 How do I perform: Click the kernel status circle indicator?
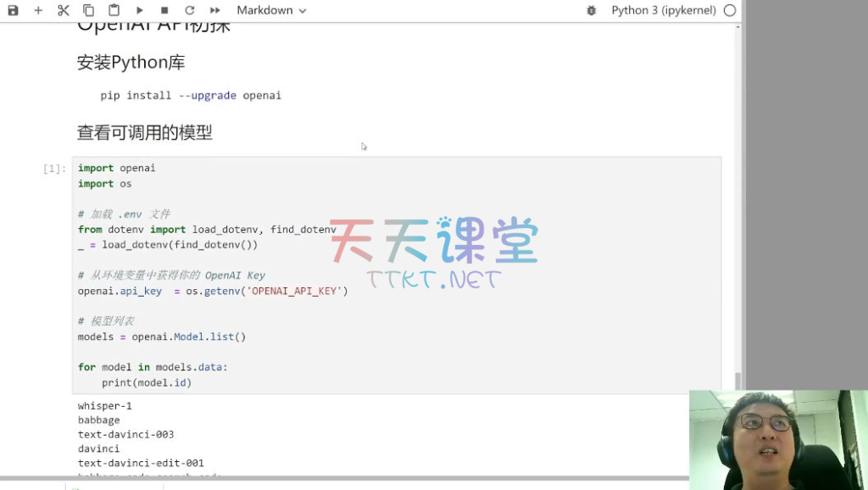pos(730,10)
